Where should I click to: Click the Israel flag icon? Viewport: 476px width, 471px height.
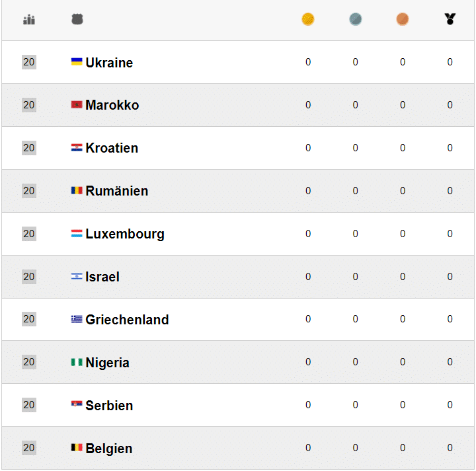[77, 276]
